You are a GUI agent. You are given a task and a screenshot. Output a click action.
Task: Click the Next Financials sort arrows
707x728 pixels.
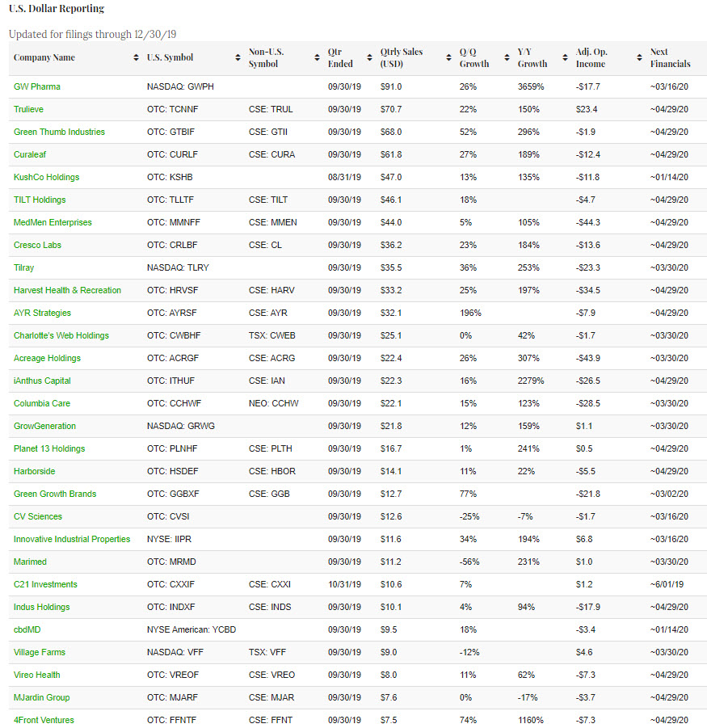700,58
